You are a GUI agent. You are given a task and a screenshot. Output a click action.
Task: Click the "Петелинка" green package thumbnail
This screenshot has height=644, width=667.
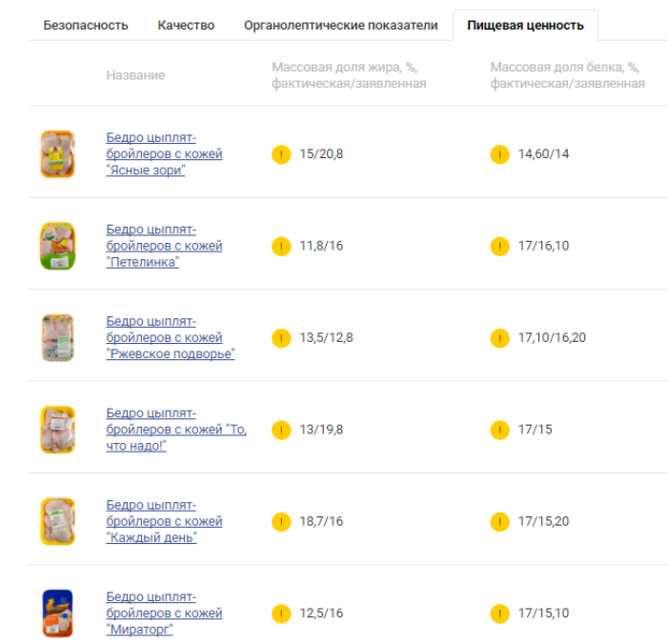tap(57, 247)
